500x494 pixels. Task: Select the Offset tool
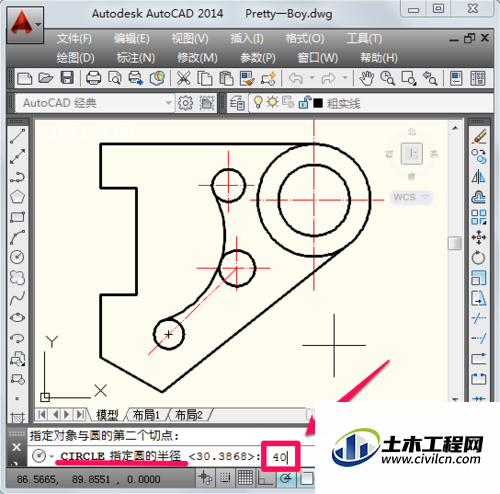click(x=479, y=197)
